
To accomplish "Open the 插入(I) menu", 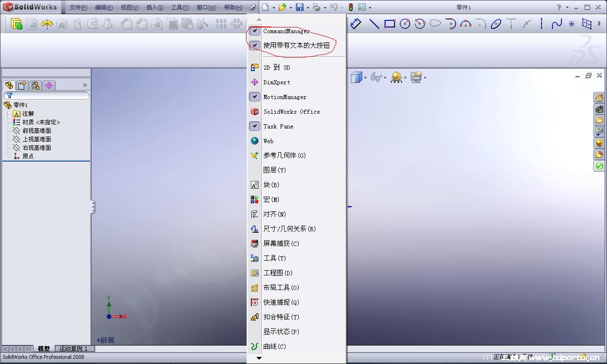I will (x=155, y=8).
